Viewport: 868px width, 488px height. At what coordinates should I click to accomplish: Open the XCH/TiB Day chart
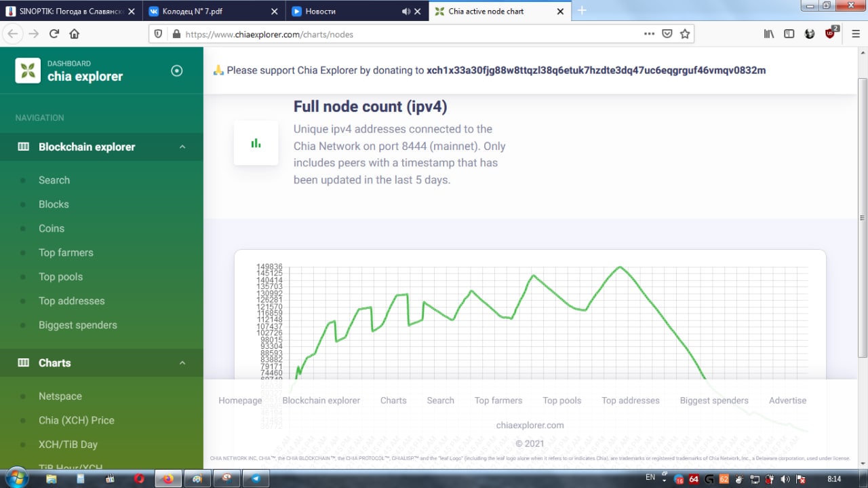point(68,445)
